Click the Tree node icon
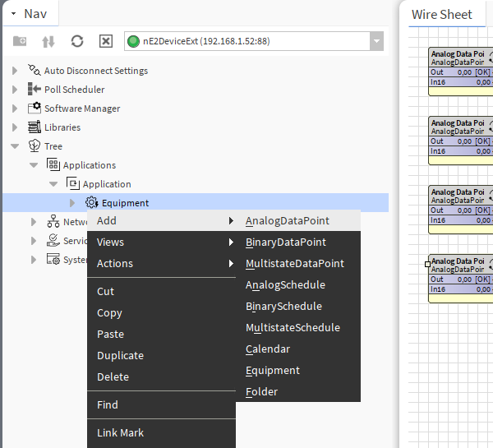This screenshot has height=448, width=493. tap(35, 145)
